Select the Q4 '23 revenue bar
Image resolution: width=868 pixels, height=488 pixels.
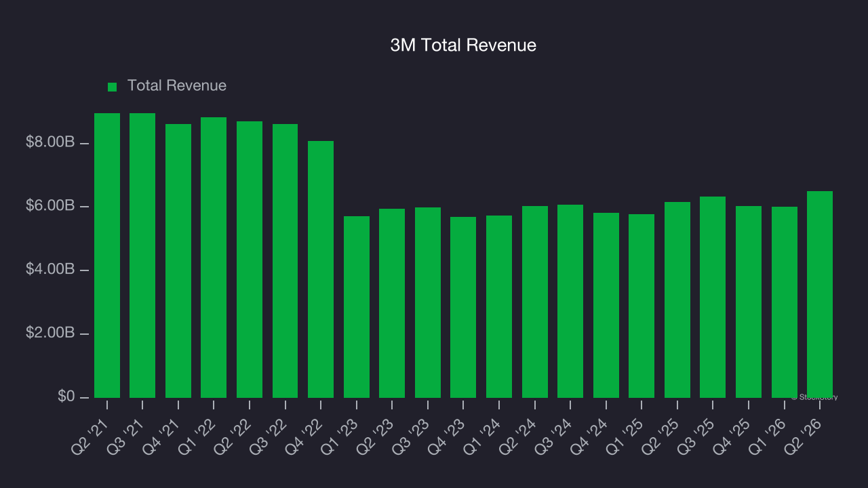(x=463, y=307)
